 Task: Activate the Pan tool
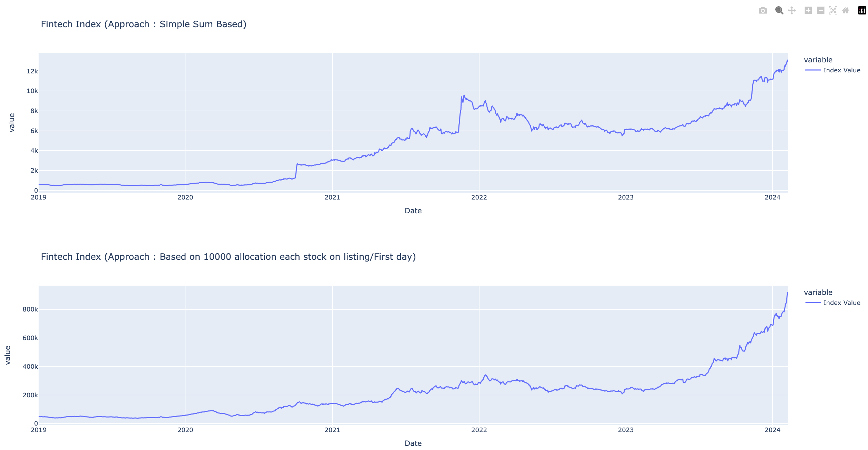[x=792, y=11]
